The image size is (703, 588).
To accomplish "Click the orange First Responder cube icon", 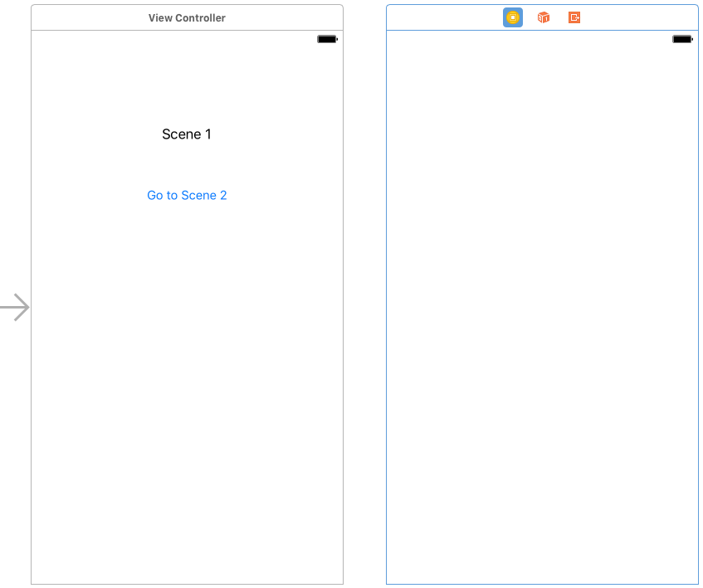I will [543, 17].
